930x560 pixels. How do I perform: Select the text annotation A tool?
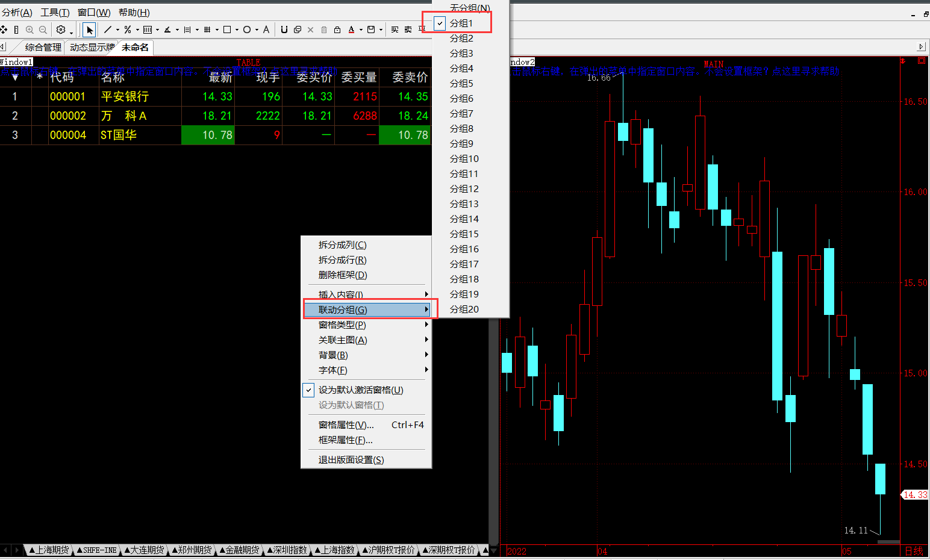[x=266, y=30]
